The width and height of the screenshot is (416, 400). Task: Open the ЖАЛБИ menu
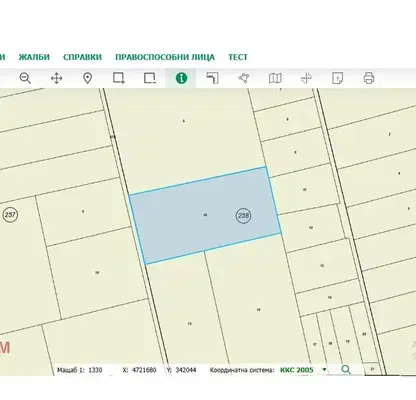(x=34, y=57)
